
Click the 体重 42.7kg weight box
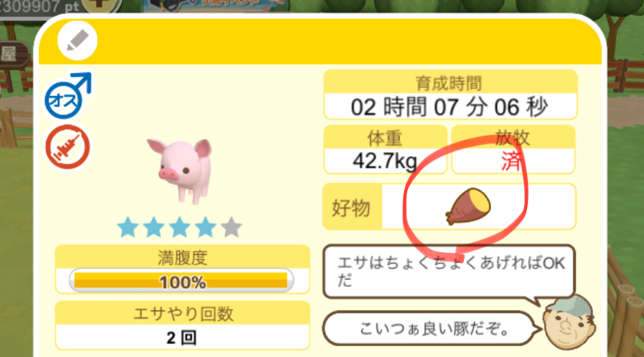point(385,150)
